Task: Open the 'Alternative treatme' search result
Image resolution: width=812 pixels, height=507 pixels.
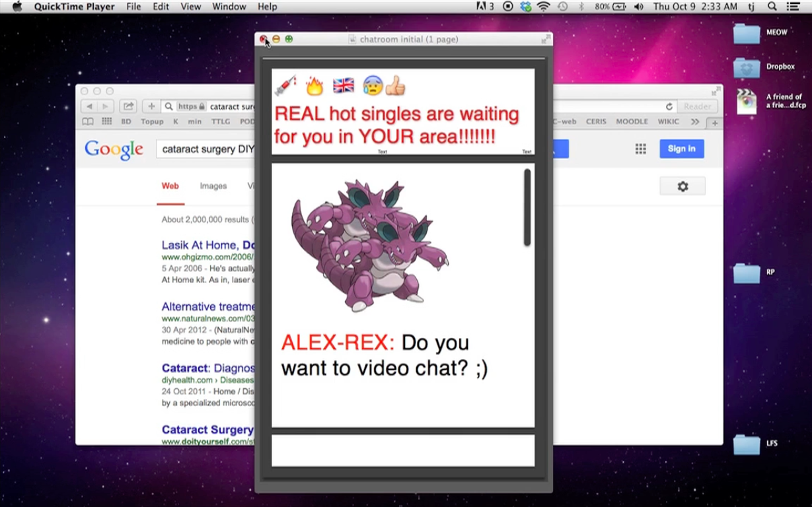Action: click(x=208, y=306)
